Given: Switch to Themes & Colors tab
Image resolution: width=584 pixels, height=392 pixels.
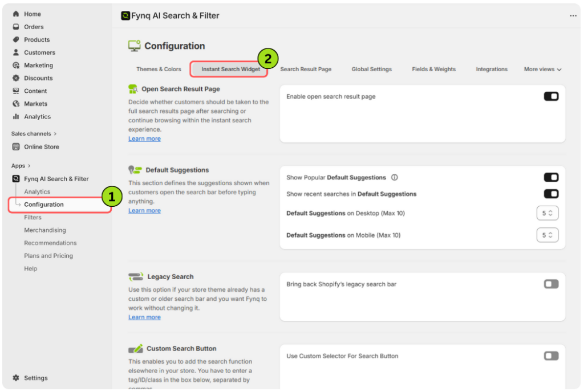Looking at the screenshot, I should [159, 69].
